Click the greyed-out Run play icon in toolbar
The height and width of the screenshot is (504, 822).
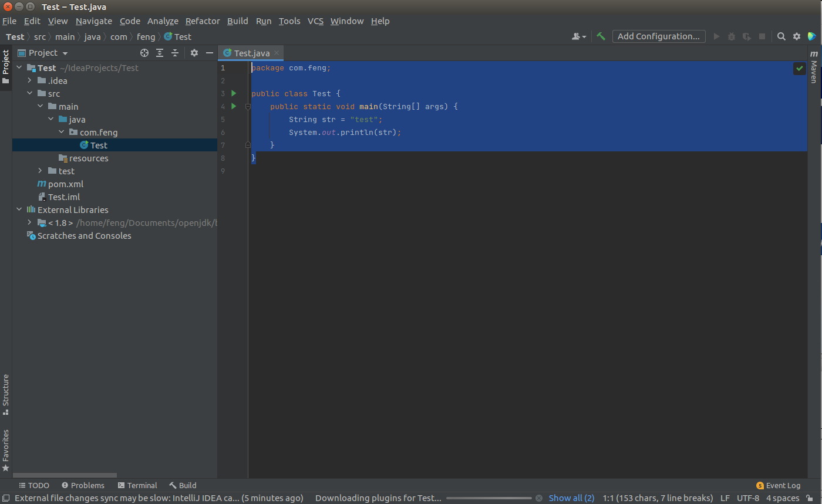coord(716,36)
